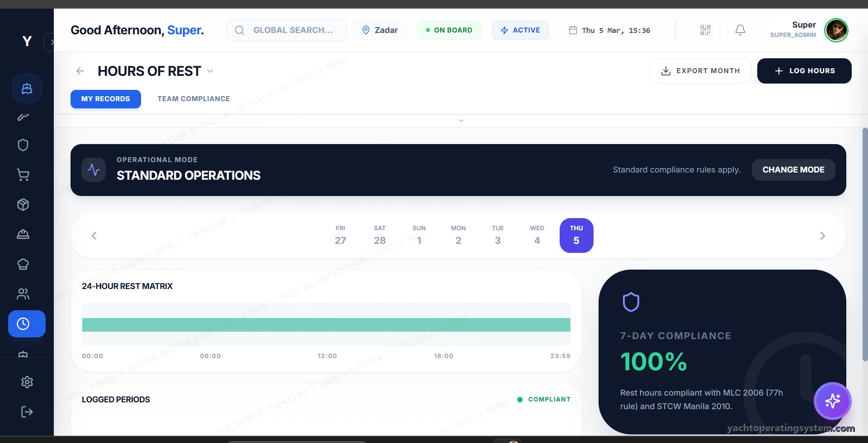Click the crew people icon in sidebar
This screenshot has width=868, height=443.
tap(23, 294)
